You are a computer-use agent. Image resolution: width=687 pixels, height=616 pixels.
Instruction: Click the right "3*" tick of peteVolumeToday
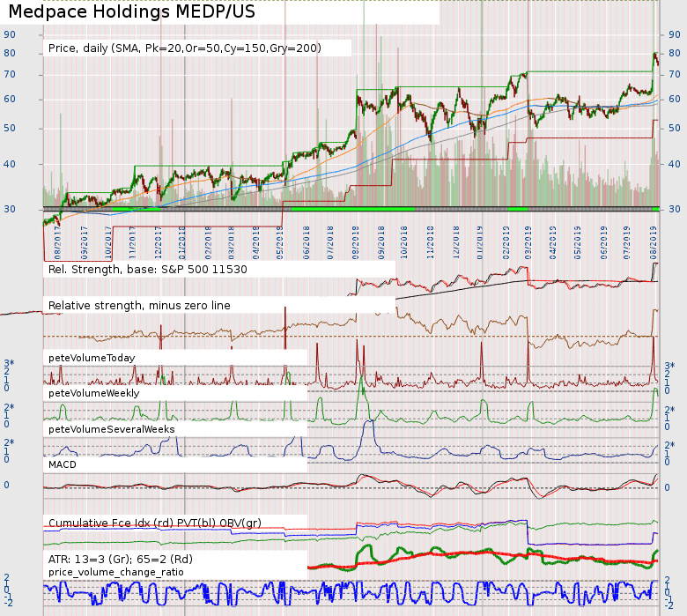(x=670, y=366)
